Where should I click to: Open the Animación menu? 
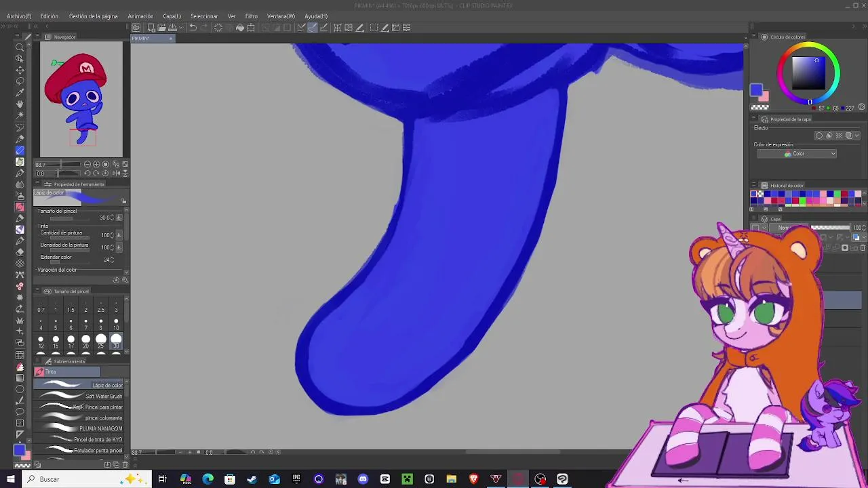(x=140, y=16)
